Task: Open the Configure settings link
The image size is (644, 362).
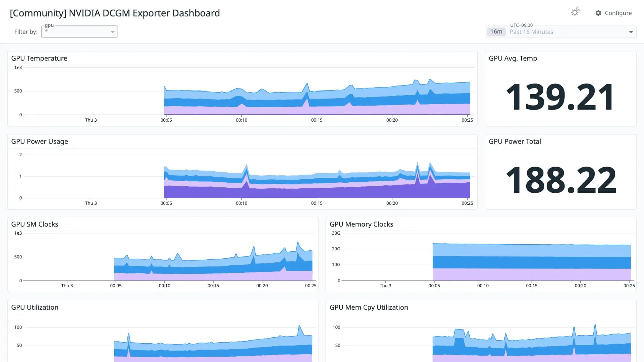Action: pyautogui.click(x=613, y=13)
